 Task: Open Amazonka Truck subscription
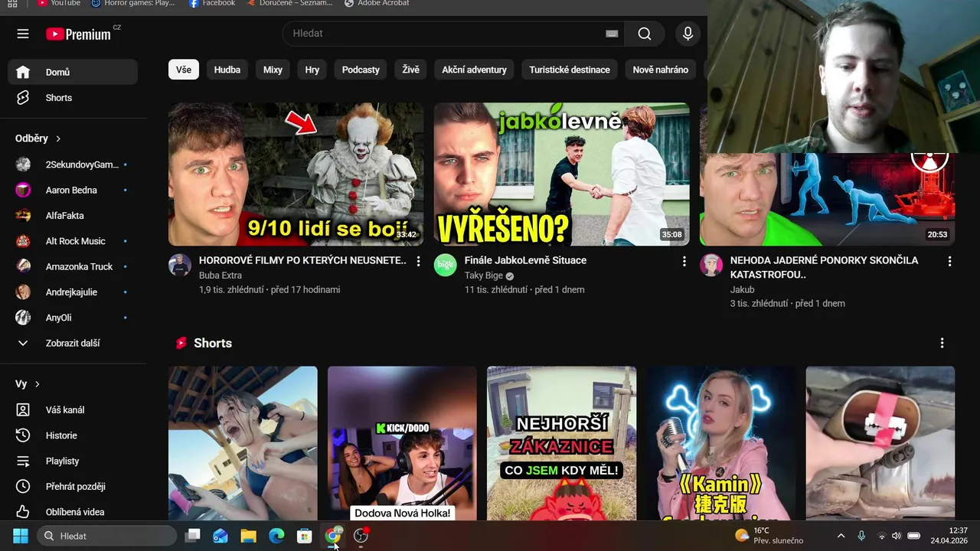[73, 266]
